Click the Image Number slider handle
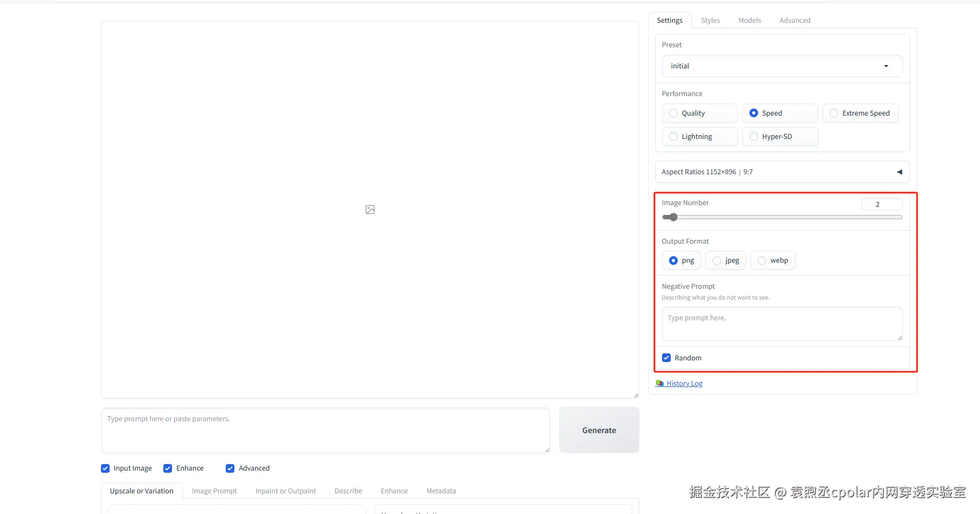Viewport: 980px width, 514px height. (673, 217)
